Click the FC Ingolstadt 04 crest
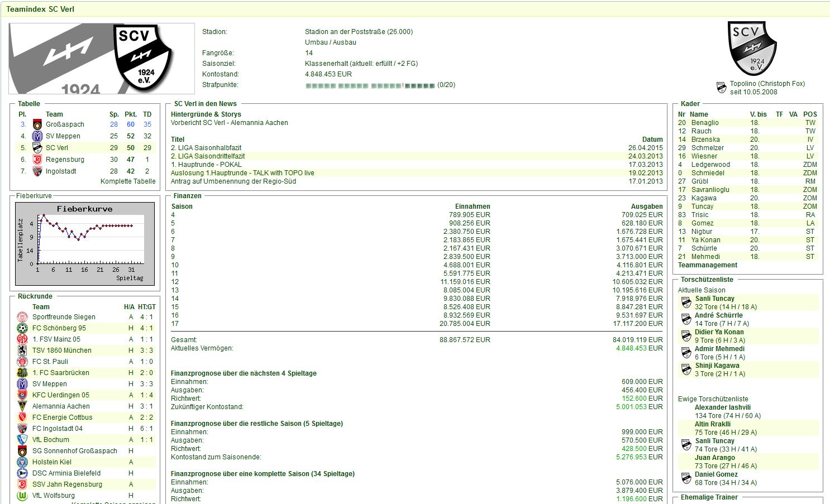The image size is (830, 504). coord(22,429)
